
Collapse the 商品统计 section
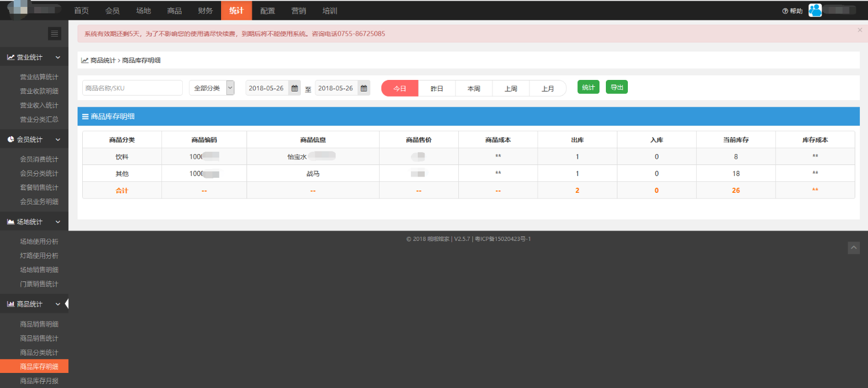coord(57,304)
